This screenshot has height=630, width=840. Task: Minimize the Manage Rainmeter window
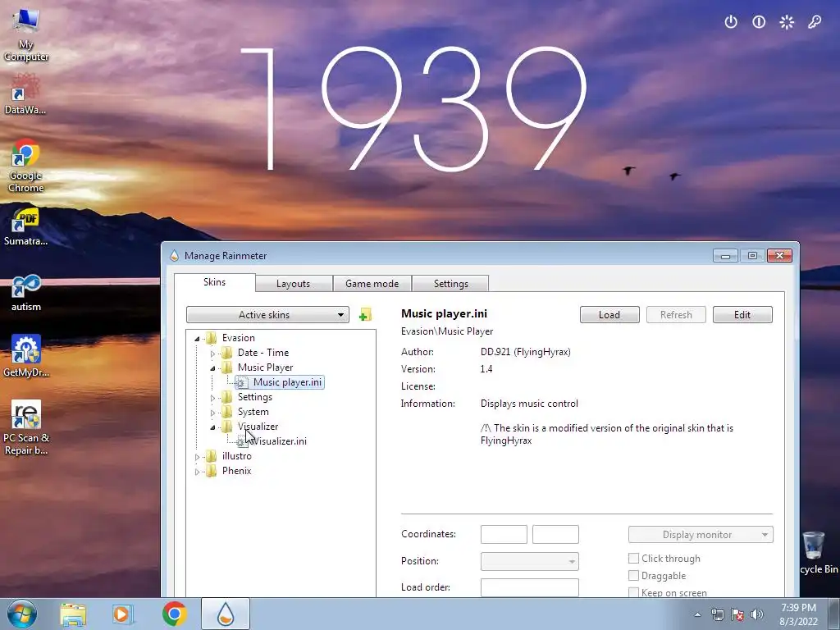725,256
